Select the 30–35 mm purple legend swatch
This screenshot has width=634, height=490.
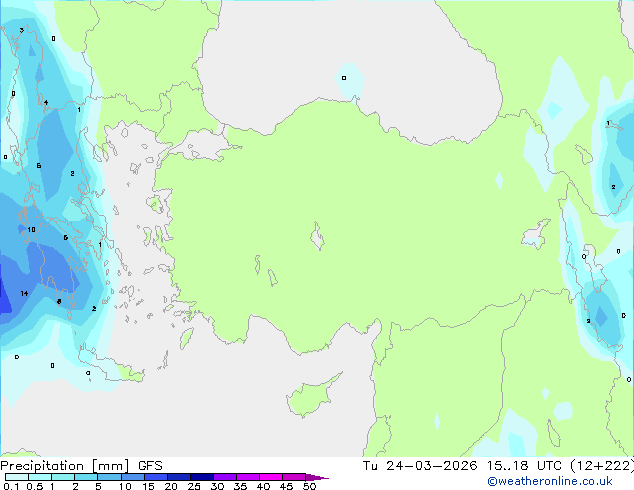[x=225, y=477]
